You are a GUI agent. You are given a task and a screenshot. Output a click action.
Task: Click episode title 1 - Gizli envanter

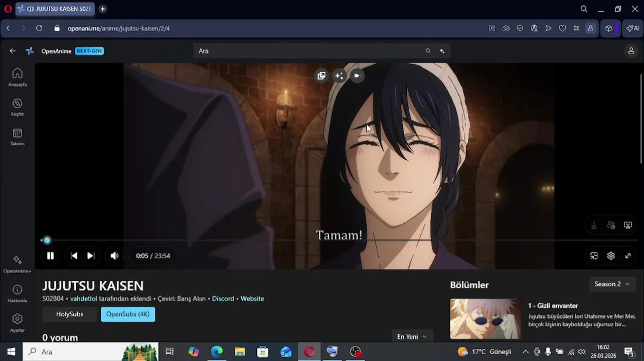[x=553, y=306]
